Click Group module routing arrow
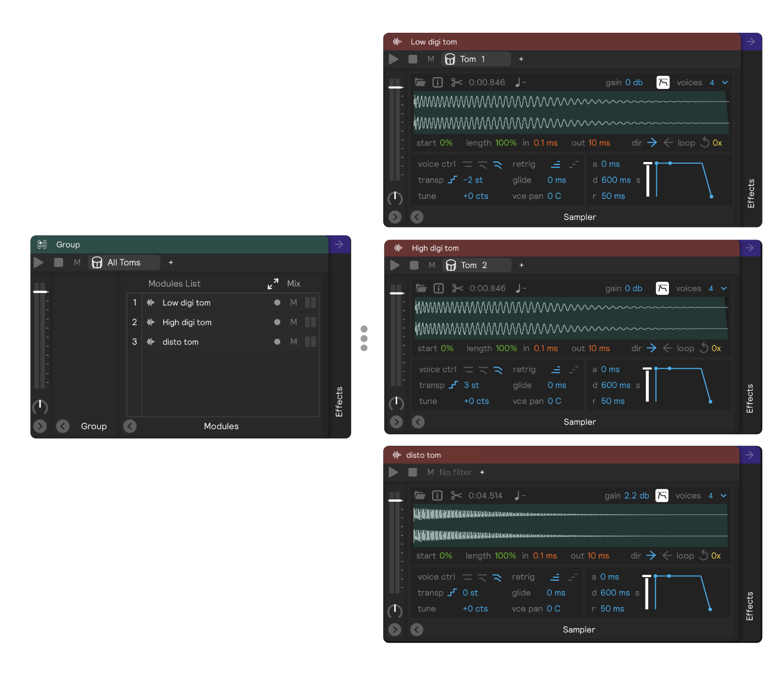The width and height of the screenshot is (784, 674). pos(339,244)
